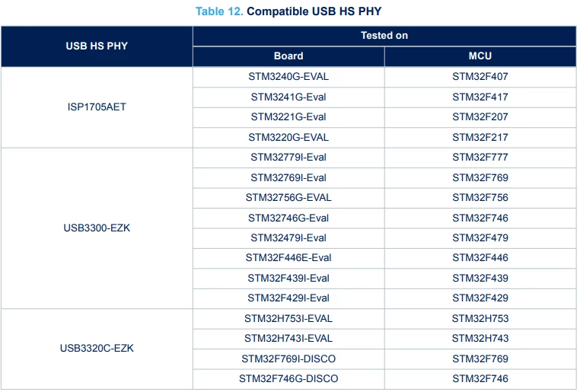Select board cell "STM3241G-Eval"
This screenshot has height=392, width=580.
point(288,97)
